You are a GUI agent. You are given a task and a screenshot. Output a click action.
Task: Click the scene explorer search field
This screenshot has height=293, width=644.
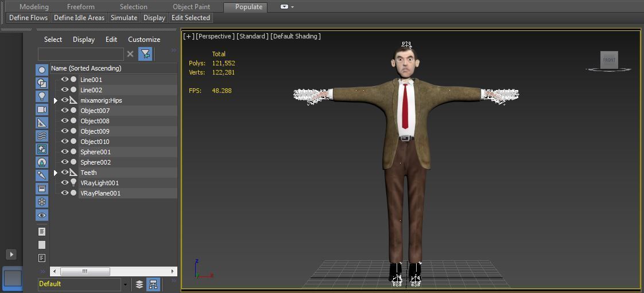tap(81, 54)
